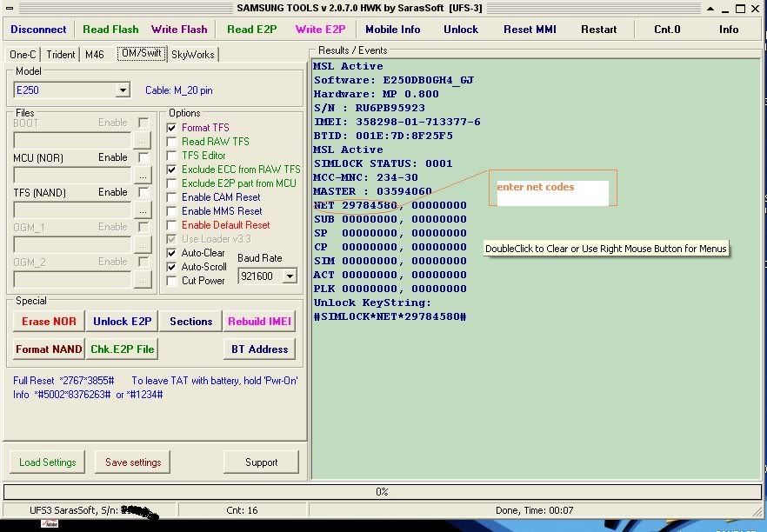Switch to the One-C tab
The height and width of the screenshot is (532, 767).
23,54
